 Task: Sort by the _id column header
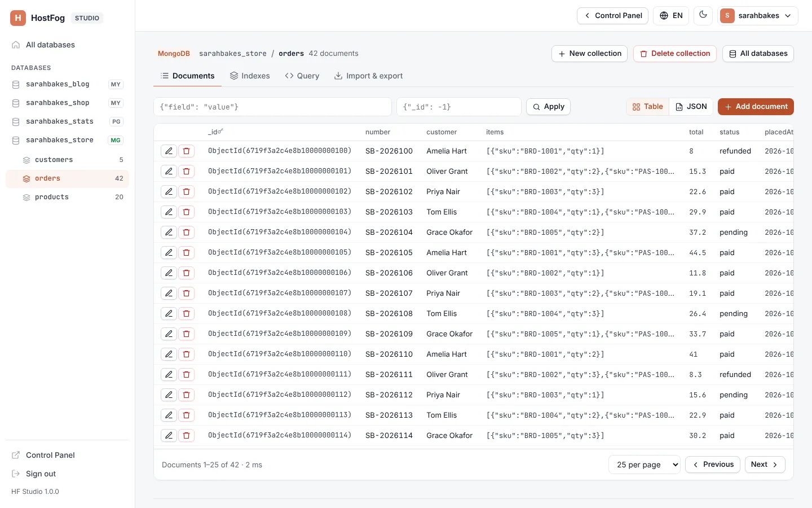point(215,132)
